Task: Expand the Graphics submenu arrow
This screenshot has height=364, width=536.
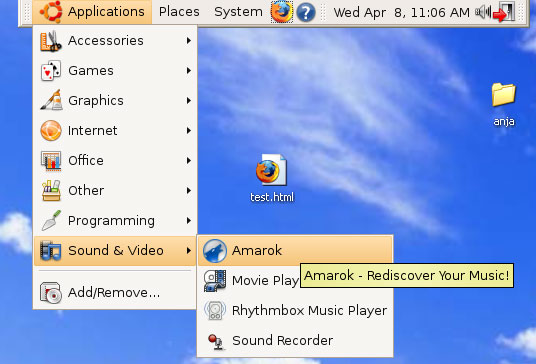Action: pos(189,100)
